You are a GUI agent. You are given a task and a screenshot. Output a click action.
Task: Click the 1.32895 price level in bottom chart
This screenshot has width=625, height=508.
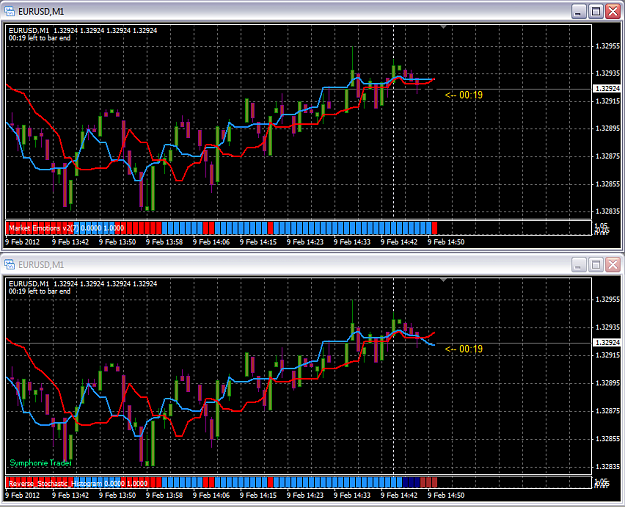point(608,383)
